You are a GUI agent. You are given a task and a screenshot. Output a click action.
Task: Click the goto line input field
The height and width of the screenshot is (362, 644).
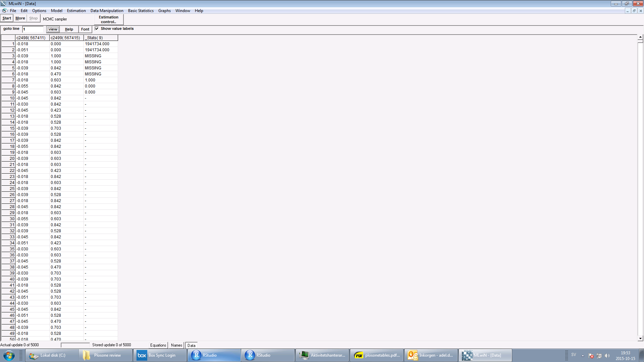pos(33,29)
